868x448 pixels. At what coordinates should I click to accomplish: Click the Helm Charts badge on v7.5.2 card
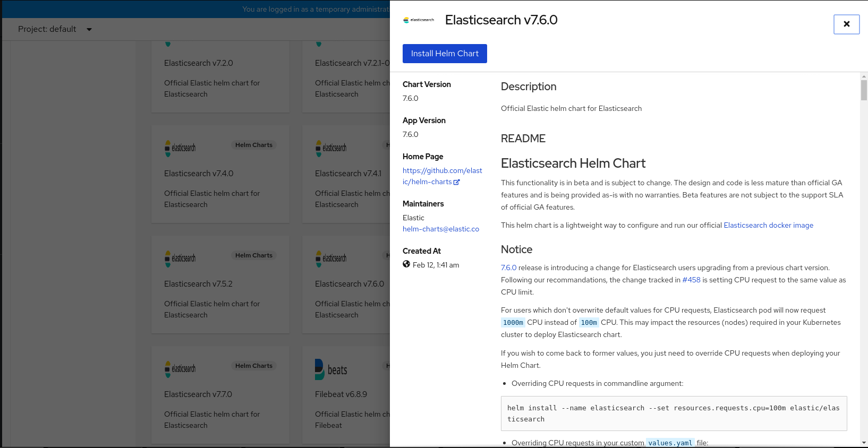click(254, 255)
